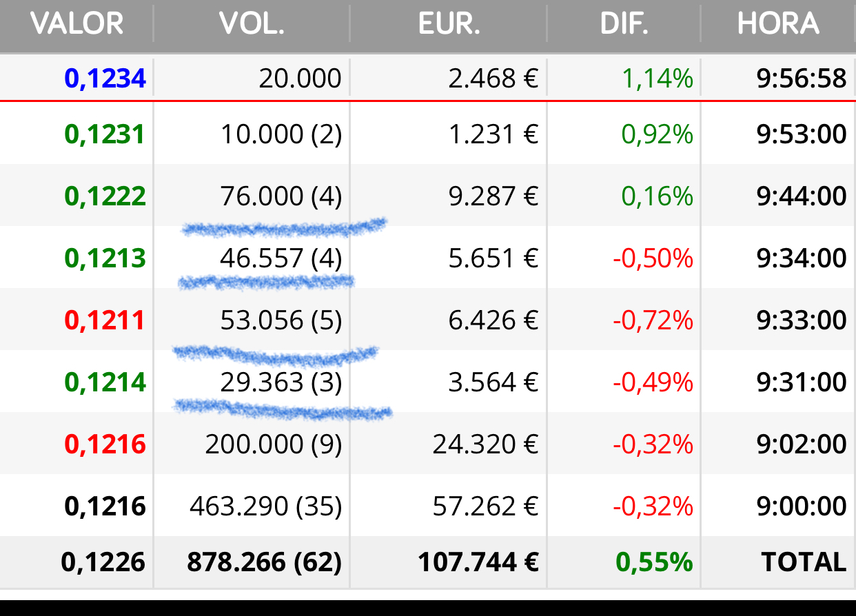Click the VOL. column header
856x616 pixels.
coord(252,25)
